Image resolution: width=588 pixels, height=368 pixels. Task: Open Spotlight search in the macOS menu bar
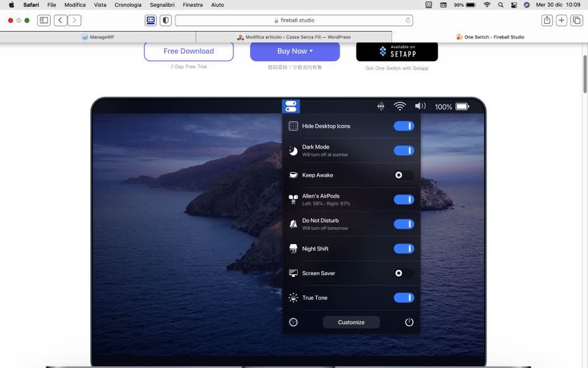(x=501, y=5)
